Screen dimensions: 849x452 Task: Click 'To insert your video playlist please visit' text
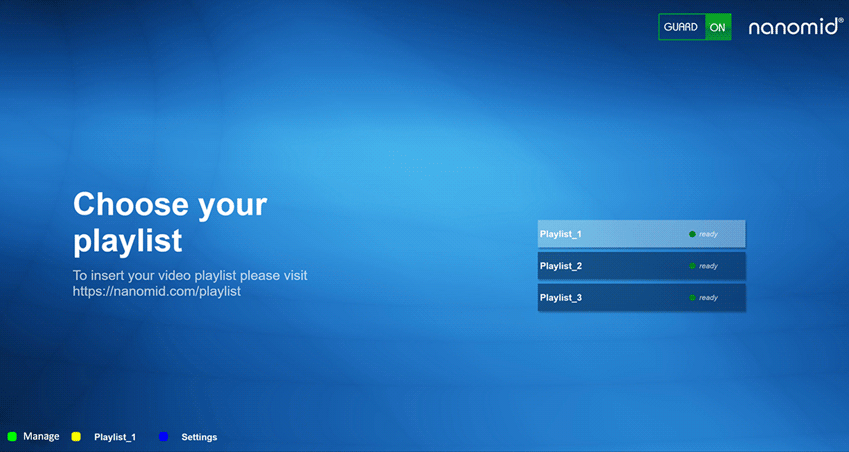click(x=190, y=275)
